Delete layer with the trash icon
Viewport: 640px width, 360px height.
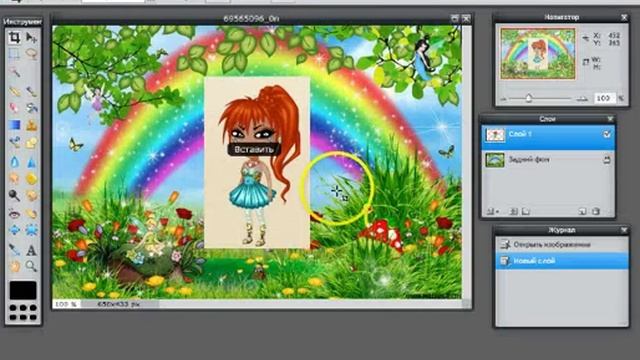coord(596,211)
